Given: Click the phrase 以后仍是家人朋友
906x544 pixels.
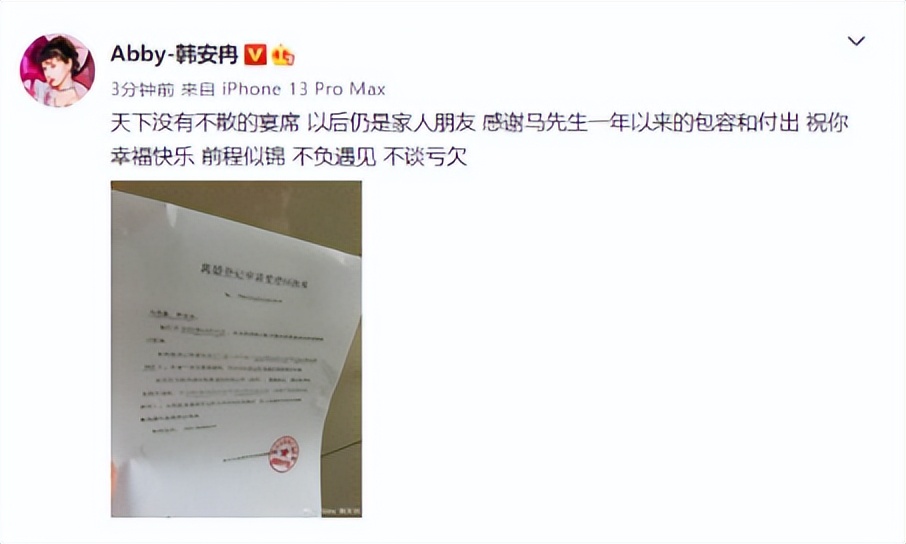Looking at the screenshot, I should [x=391, y=123].
